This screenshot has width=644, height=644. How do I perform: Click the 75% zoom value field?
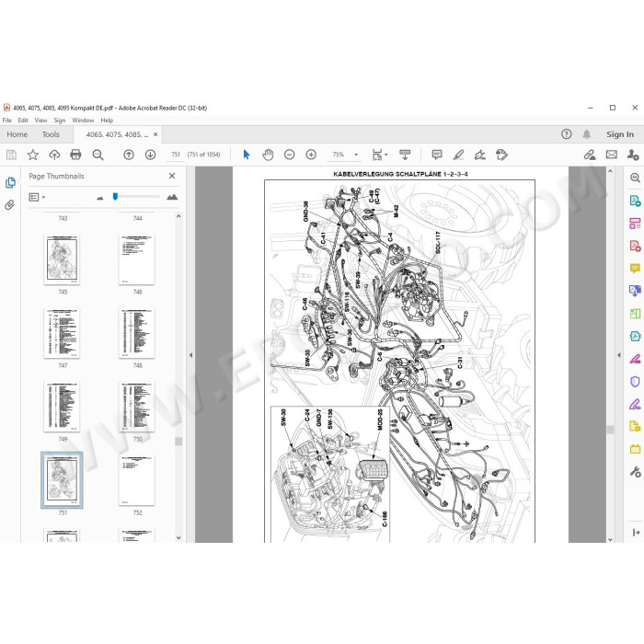pos(339,155)
